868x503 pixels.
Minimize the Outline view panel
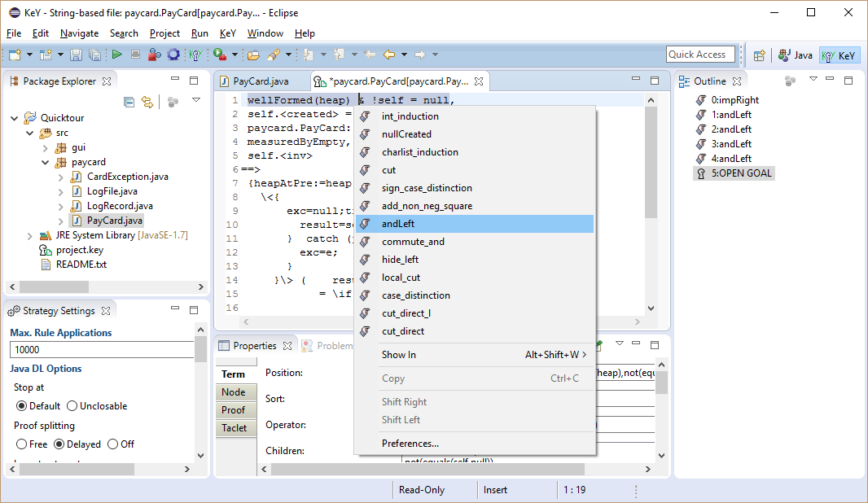pos(830,80)
